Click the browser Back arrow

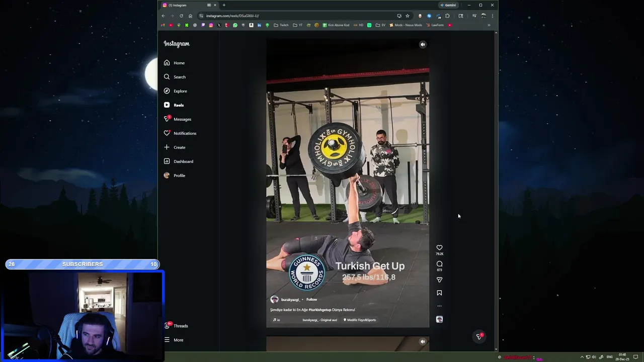coord(163,16)
